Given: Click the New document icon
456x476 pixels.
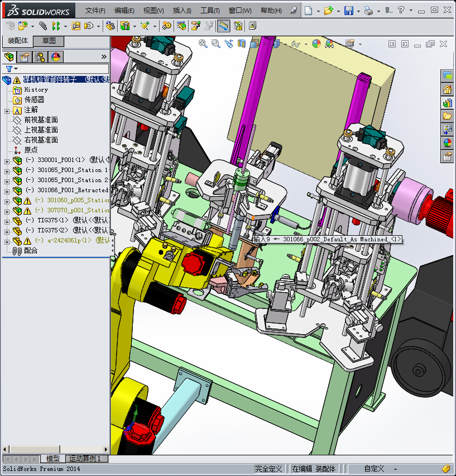Looking at the screenshot, I should tap(308, 11).
